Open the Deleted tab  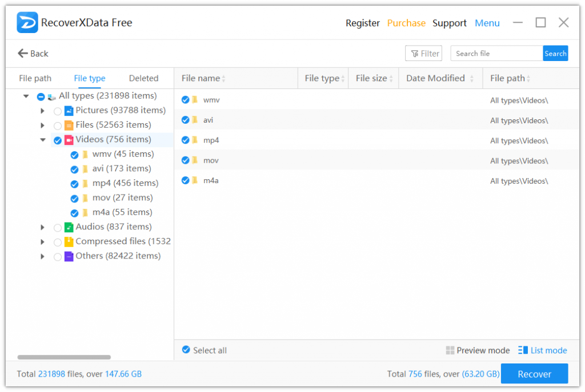(x=143, y=78)
